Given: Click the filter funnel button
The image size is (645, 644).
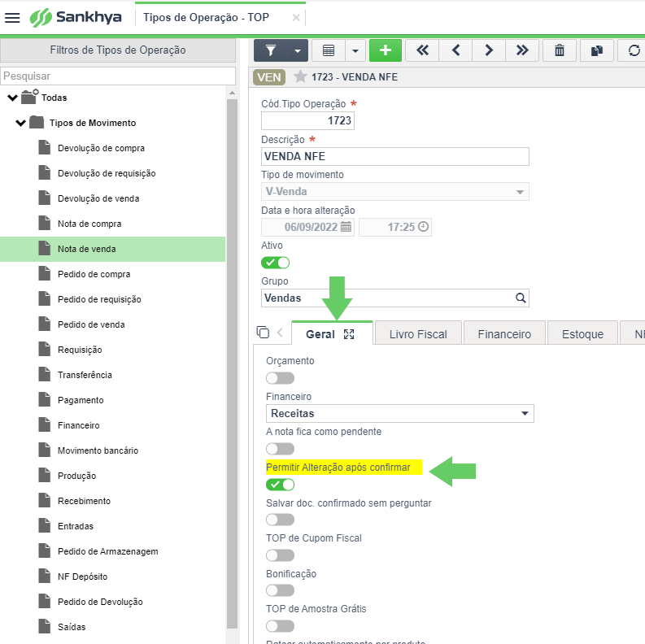Looking at the screenshot, I should pyautogui.click(x=271, y=50).
